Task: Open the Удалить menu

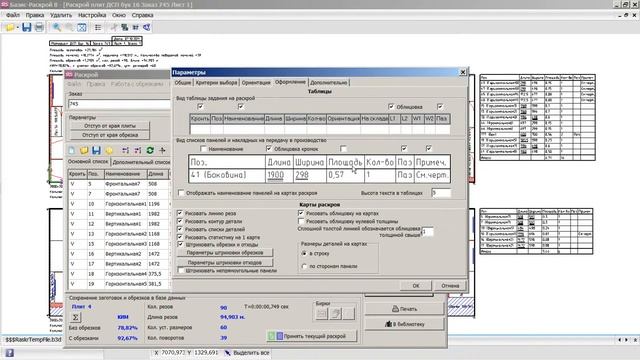Action: coord(61,15)
